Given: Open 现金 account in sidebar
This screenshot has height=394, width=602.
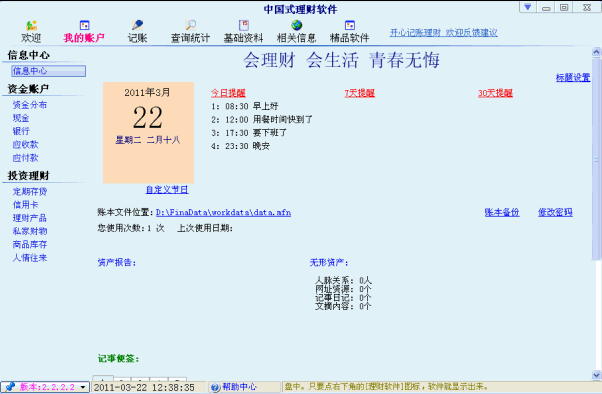Looking at the screenshot, I should 21,118.
